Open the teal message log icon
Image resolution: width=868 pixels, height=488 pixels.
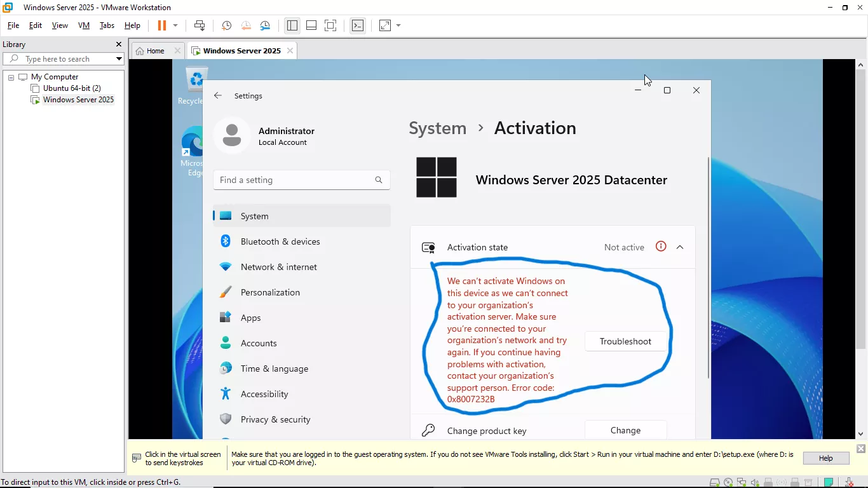tap(829, 482)
